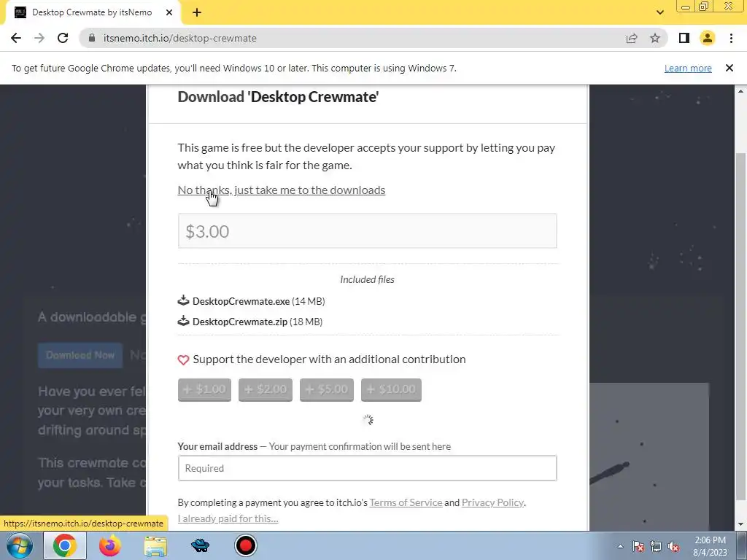The height and width of the screenshot is (560, 747).
Task: Close the Desktop Crewmate tab
Action: coord(169,12)
